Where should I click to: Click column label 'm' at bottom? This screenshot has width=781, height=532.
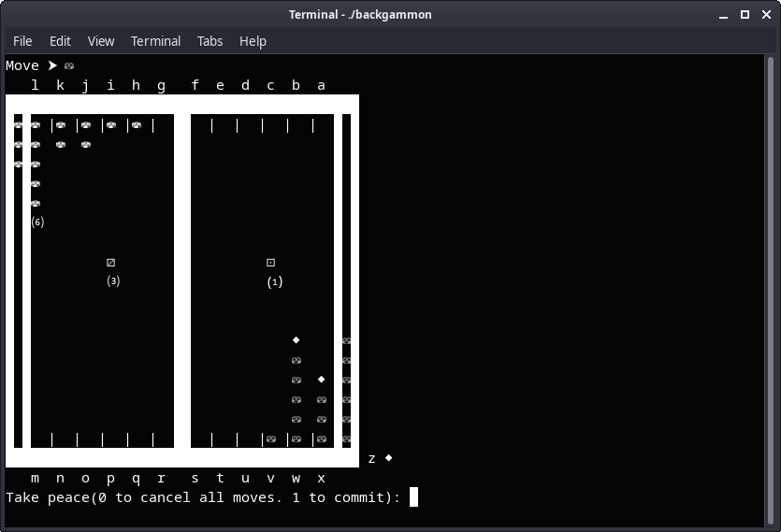coord(35,479)
